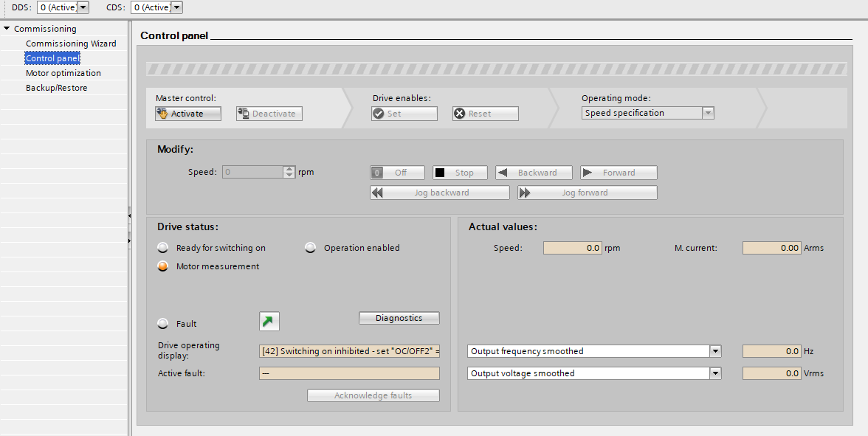Click the Acknowledge faults button
This screenshot has height=436, width=868.
coord(373,395)
